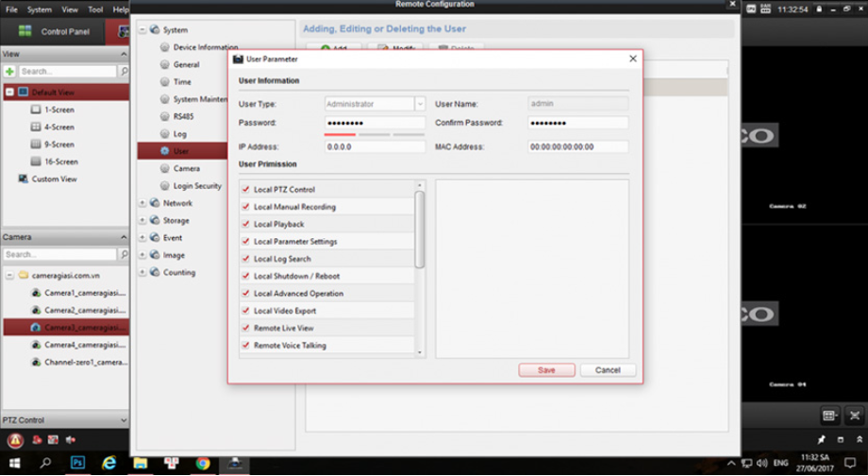Launch Chrome from the Windows taskbar
The width and height of the screenshot is (868, 476).
203,464
